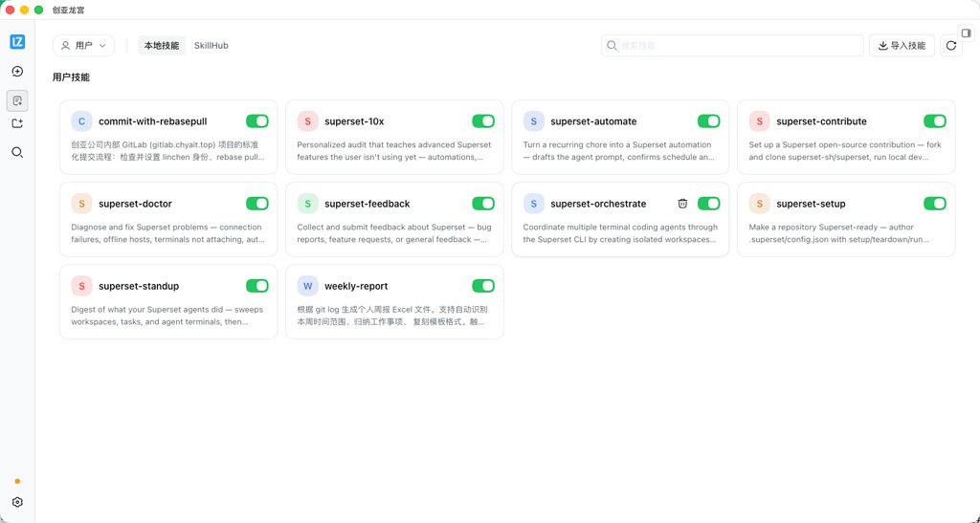This screenshot has width=980, height=523.
Task: Click description starting 'Digest of what your Superset'
Action: (167, 316)
